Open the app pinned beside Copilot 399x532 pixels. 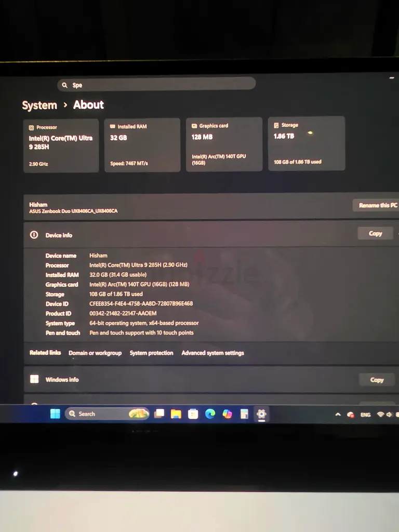(244, 414)
